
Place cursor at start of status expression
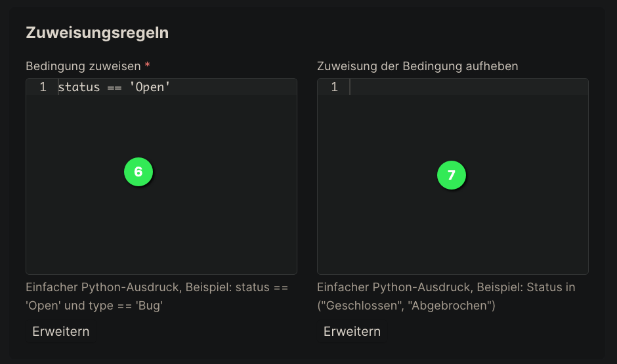pyautogui.click(x=58, y=87)
